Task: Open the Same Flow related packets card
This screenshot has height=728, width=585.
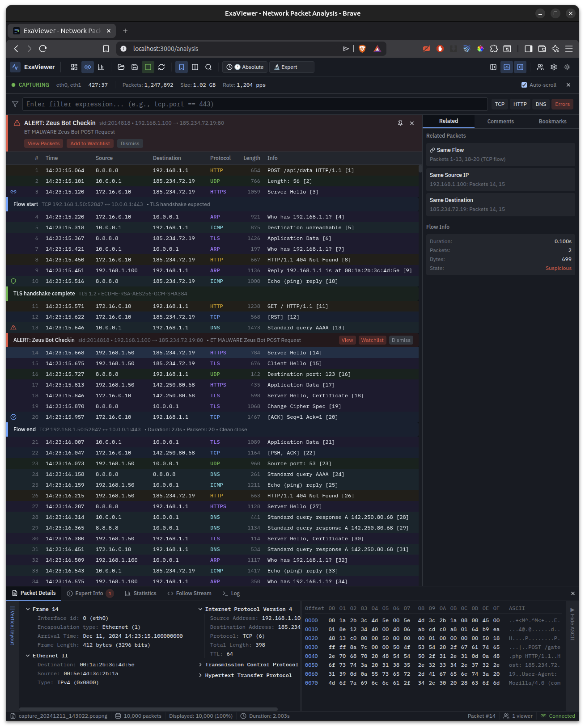Action: [500, 155]
